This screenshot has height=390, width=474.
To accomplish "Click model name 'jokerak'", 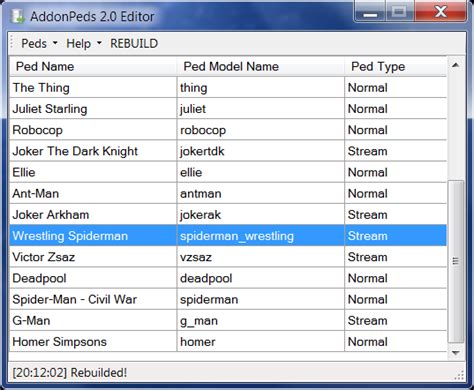I will (x=200, y=215).
